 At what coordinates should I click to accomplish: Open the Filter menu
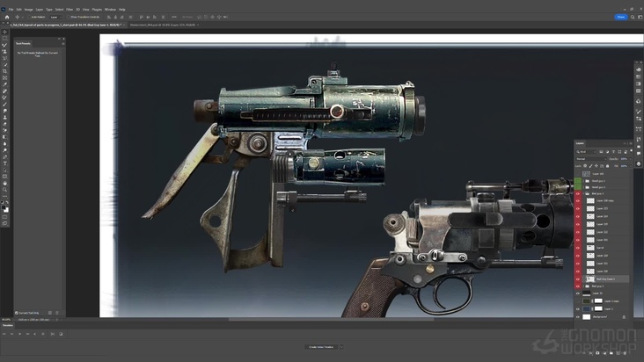[70, 9]
